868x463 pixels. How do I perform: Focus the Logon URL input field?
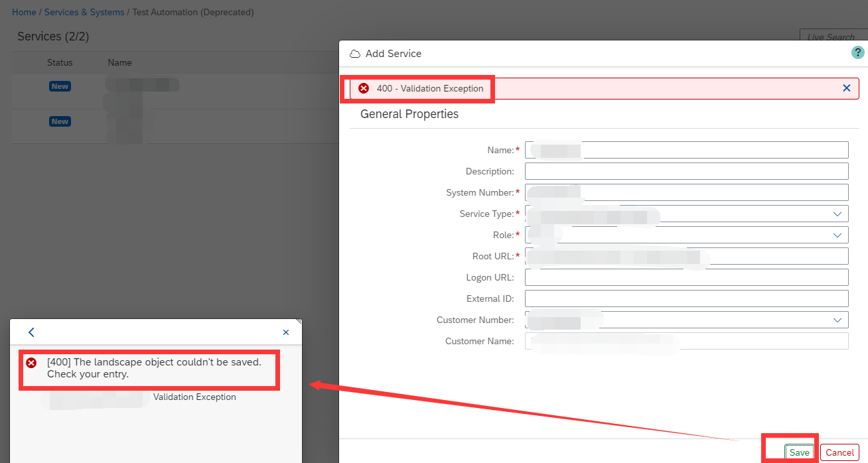pyautogui.click(x=687, y=277)
